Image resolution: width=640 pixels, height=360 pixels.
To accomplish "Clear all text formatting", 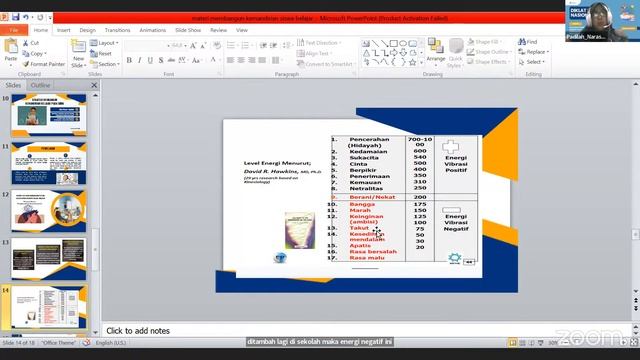I will 217,46.
